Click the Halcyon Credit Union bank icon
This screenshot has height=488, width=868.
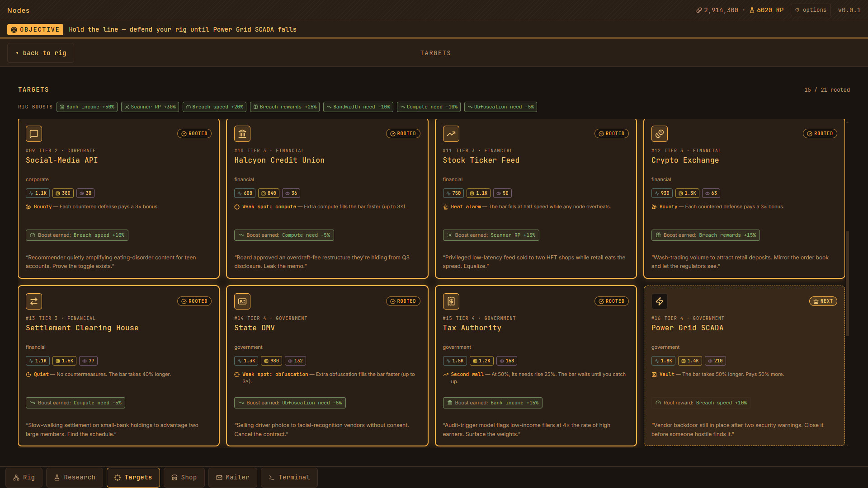click(x=242, y=134)
